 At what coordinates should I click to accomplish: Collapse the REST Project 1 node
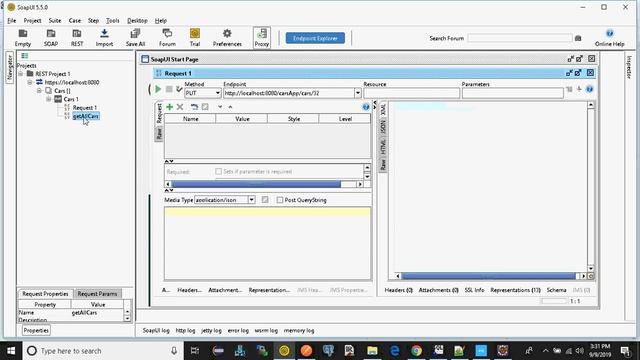tap(20, 74)
